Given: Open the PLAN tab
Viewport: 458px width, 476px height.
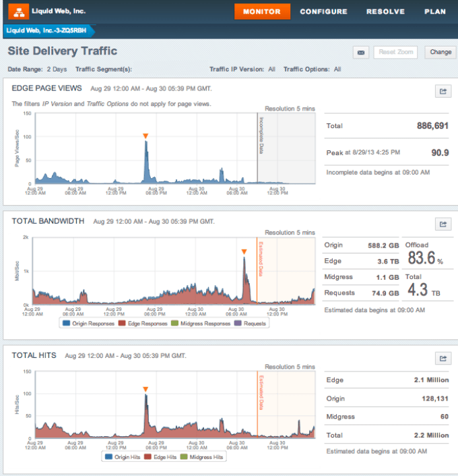Looking at the screenshot, I should coord(435,11).
